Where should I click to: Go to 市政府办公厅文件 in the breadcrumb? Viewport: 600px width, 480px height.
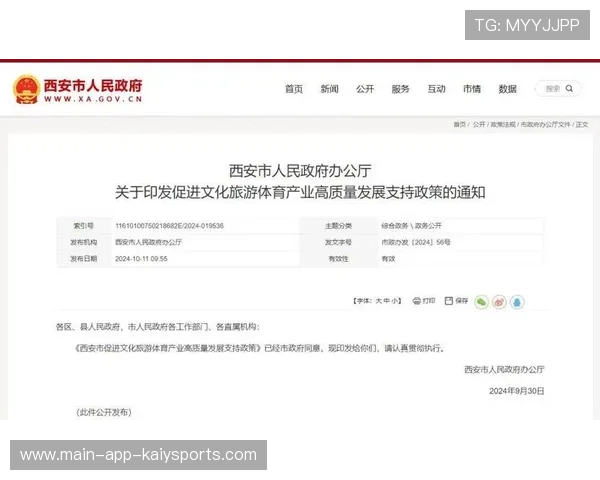tap(545, 124)
